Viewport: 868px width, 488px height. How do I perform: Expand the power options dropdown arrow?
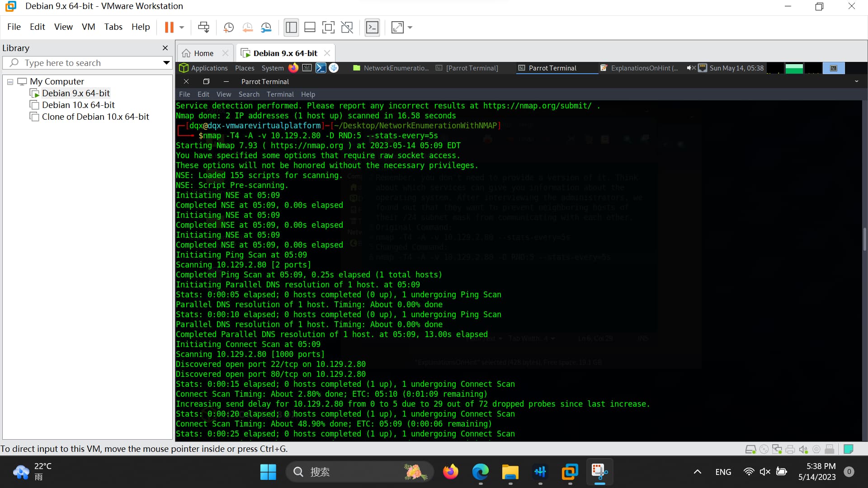tap(182, 28)
